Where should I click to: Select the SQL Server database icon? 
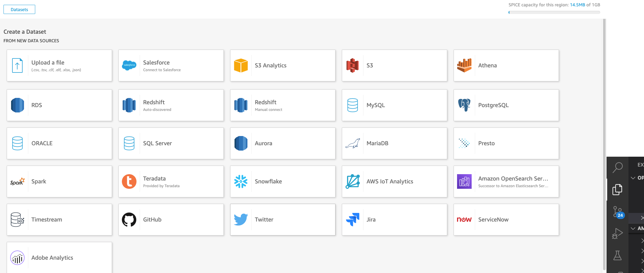129,143
